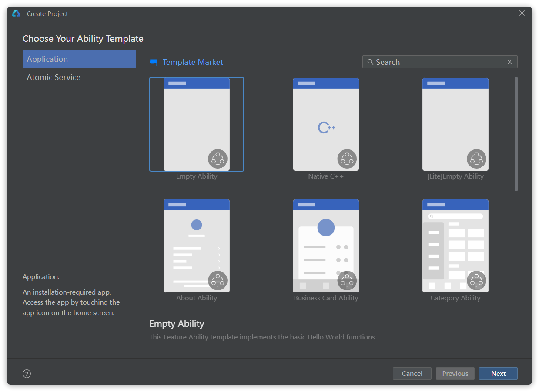This screenshot has width=539, height=392.
Task: Open the Template Market link
Action: point(193,62)
